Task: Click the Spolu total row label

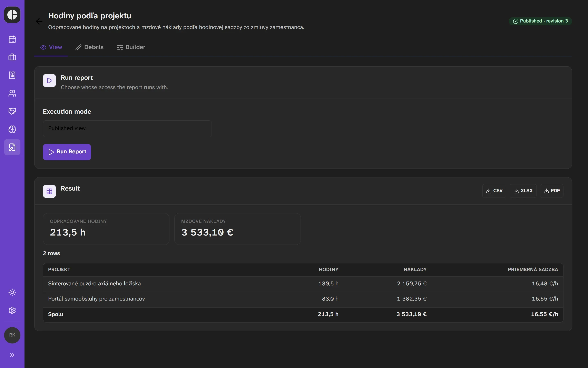Action: (56, 314)
